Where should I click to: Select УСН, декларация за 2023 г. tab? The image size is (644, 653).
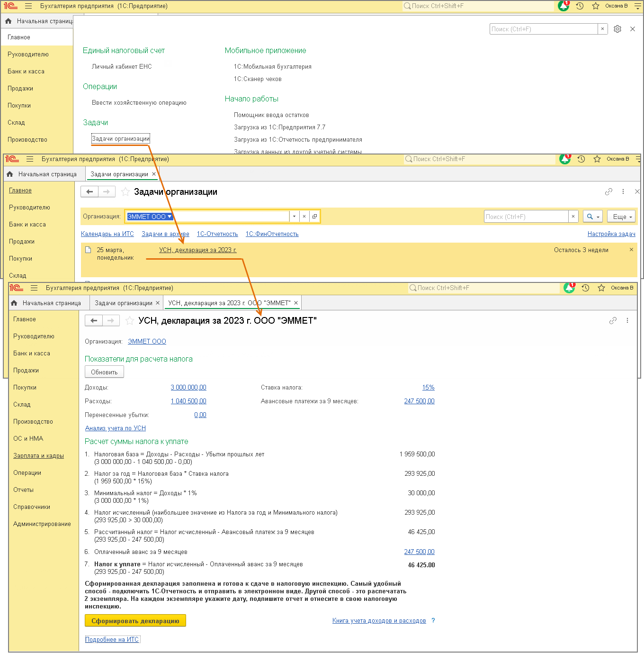(229, 303)
